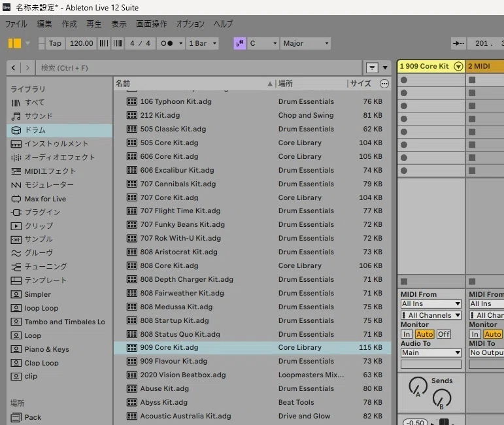This screenshot has width=504, height=425.
Task: Toggle the metronome button
Action: tap(167, 43)
